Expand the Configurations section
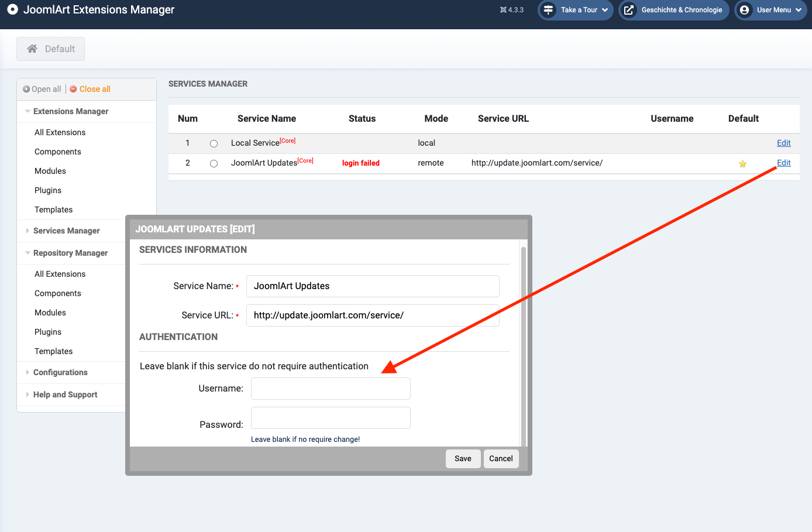 [60, 372]
